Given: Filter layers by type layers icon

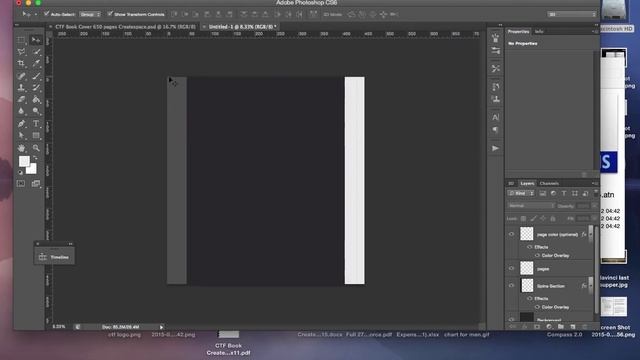Looking at the screenshot, I should coord(564,193).
